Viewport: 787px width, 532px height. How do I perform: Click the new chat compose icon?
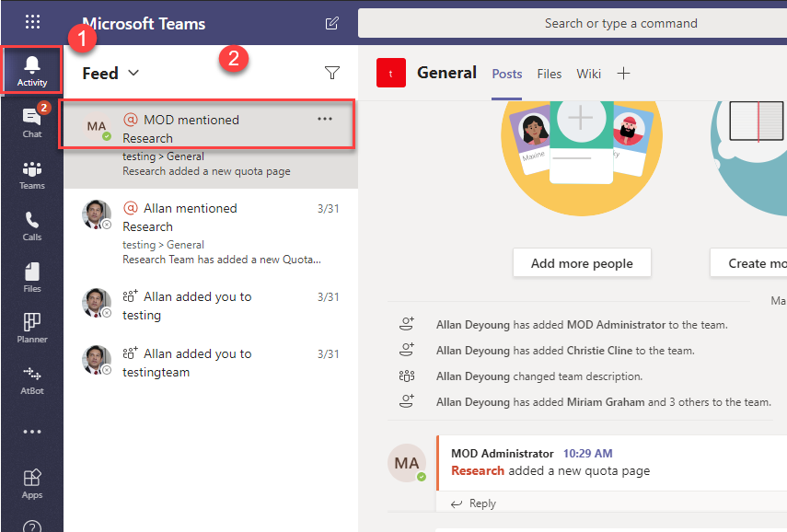pos(331,23)
